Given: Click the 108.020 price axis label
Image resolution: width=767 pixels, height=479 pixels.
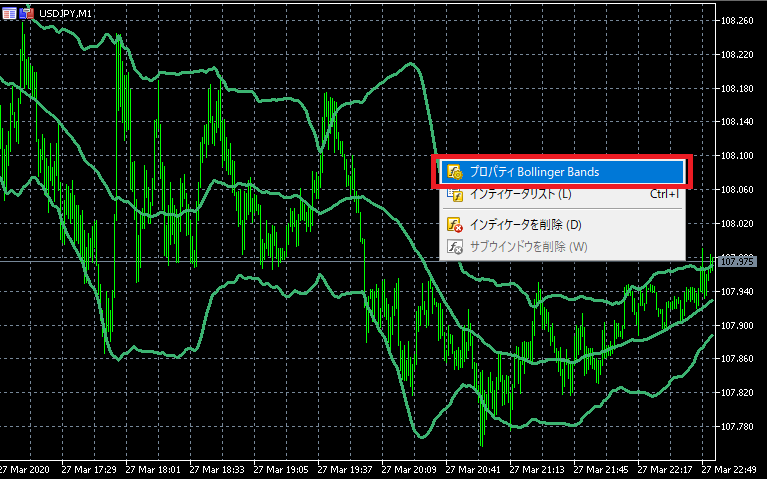Looking at the screenshot, I should pos(737,224).
